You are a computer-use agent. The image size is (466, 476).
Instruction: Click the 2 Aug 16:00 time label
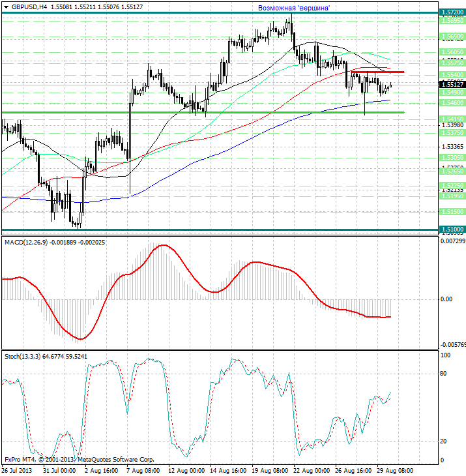(x=101, y=471)
